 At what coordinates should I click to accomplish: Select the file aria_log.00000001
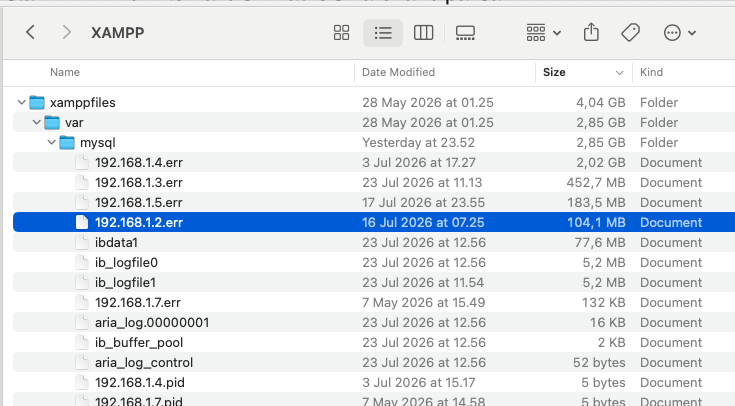(x=374, y=323)
